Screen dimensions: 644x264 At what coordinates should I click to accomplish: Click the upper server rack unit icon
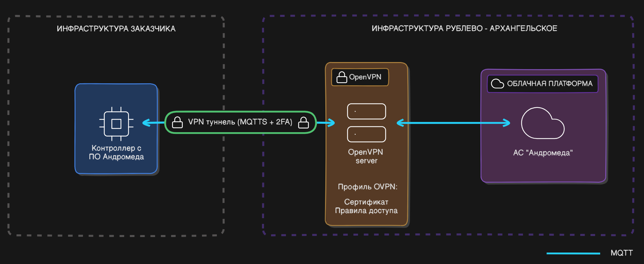coord(367,111)
